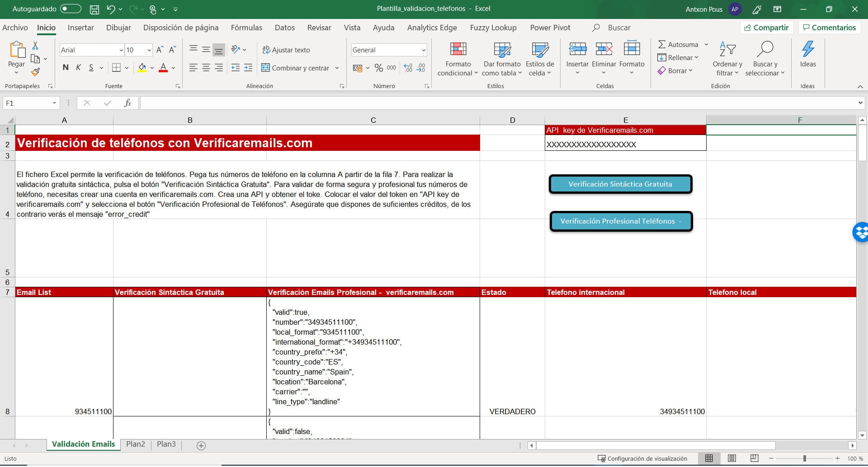
Task: Expand the formula bar chevron
Action: coord(860,103)
